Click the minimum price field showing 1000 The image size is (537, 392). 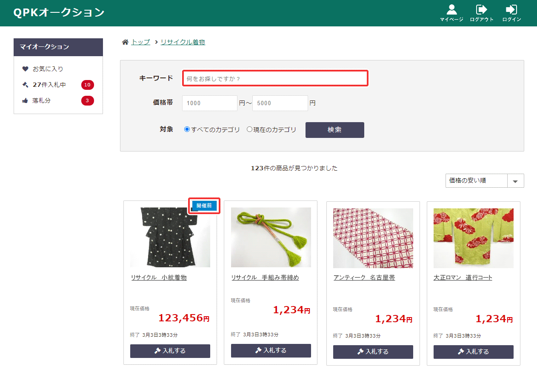pyautogui.click(x=209, y=103)
